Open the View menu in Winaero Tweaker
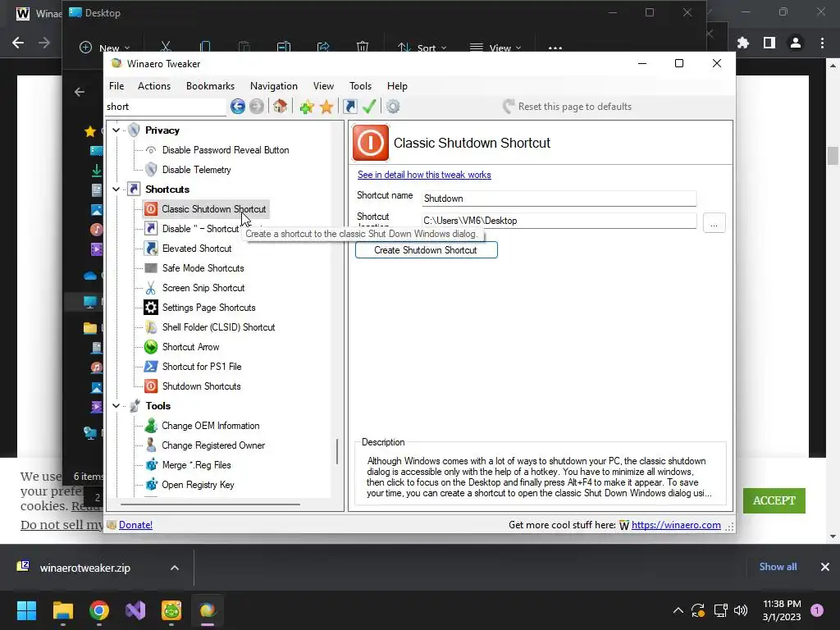 coord(323,85)
